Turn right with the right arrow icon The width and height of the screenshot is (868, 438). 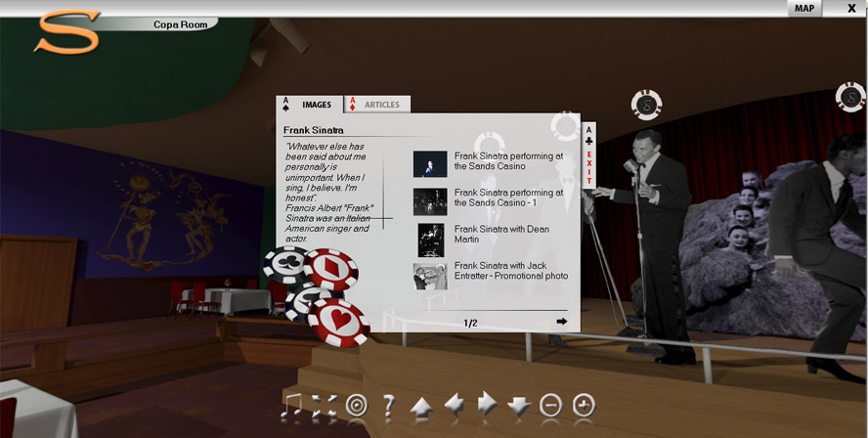click(x=487, y=404)
